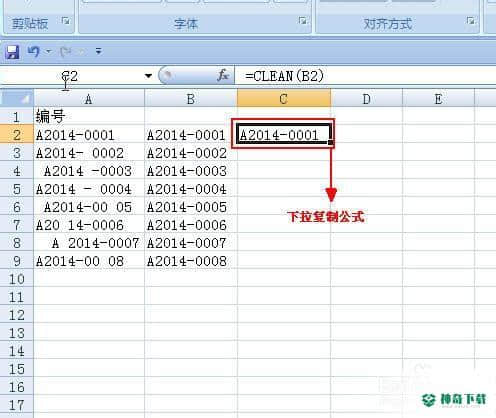
Task: Open the undo history dropdown arrow
Action: click(x=49, y=51)
